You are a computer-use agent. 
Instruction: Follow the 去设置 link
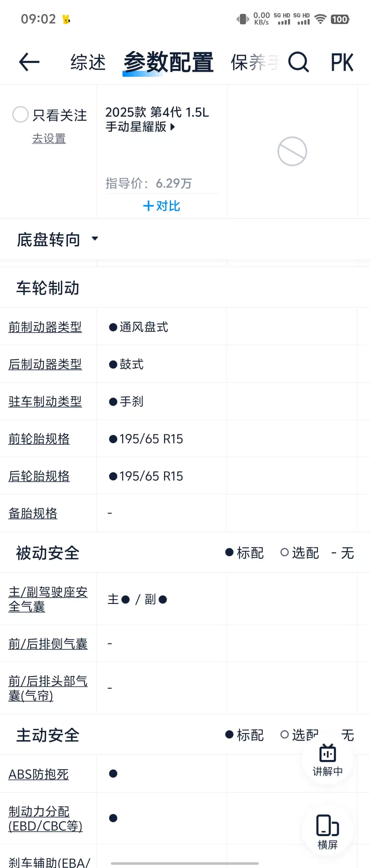tap(49, 138)
